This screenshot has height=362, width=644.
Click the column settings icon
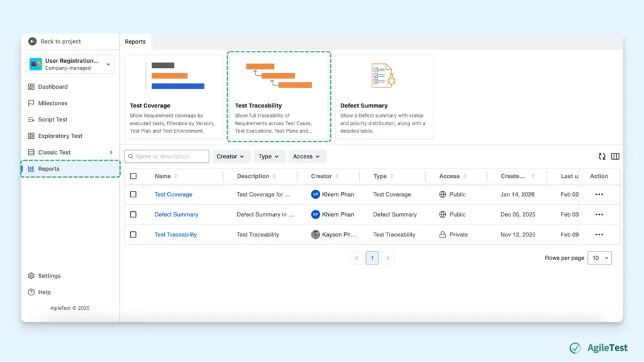tap(615, 156)
